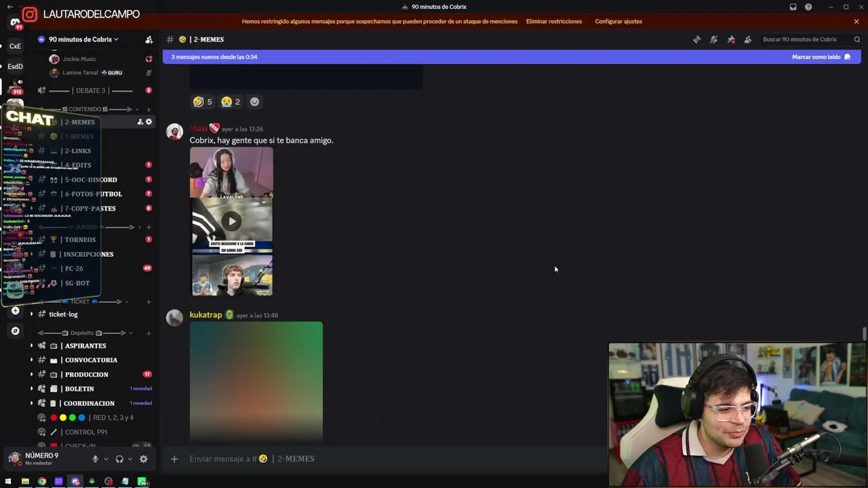Expand CONVOCATORIA channel arrow
The image size is (868, 488).
point(31,360)
